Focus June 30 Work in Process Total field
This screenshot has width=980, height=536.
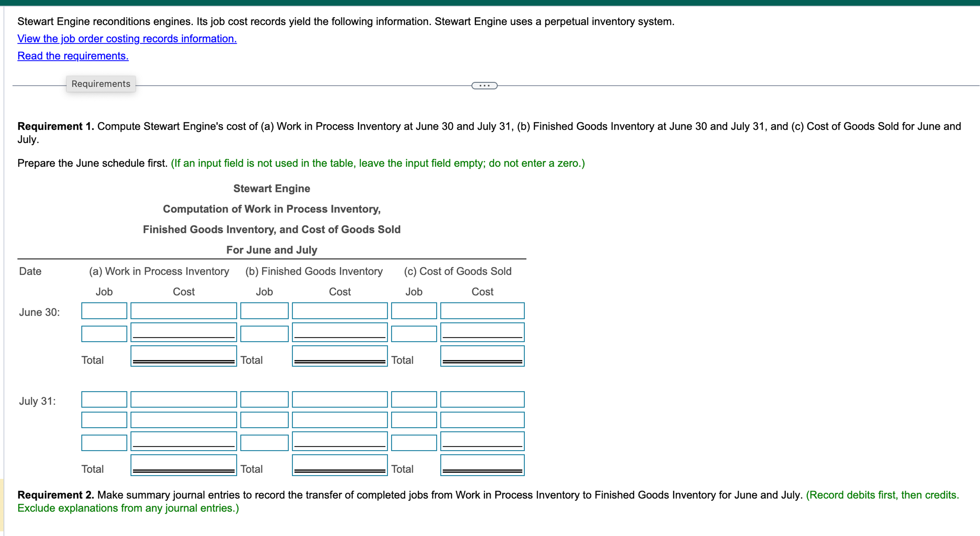pyautogui.click(x=184, y=356)
